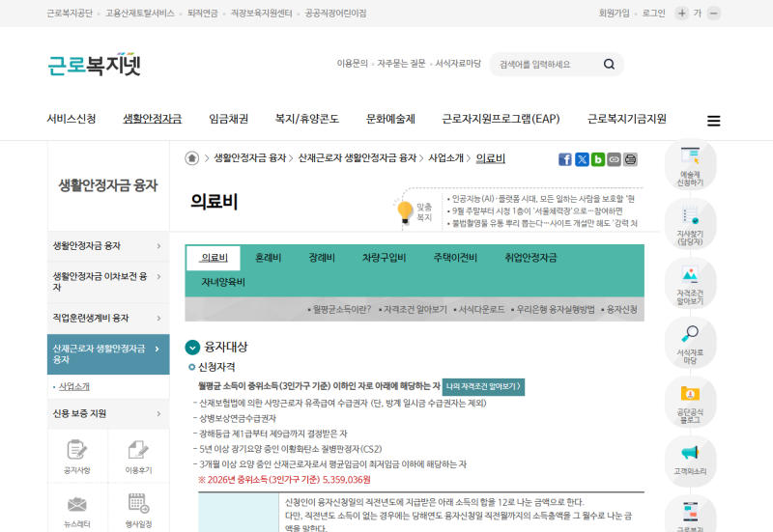
Task: Open 서식자료 마당 quick icon
Action: click(x=690, y=344)
